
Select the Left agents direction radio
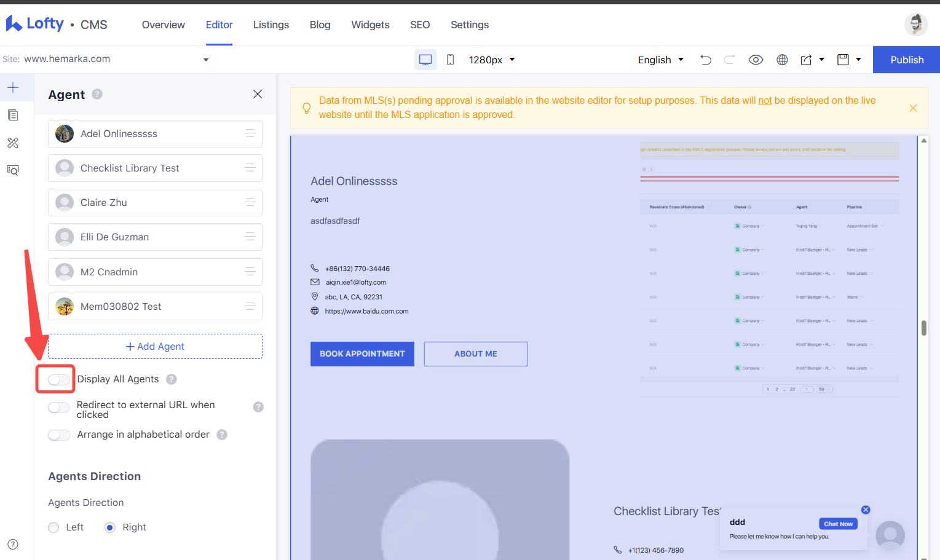[53, 527]
